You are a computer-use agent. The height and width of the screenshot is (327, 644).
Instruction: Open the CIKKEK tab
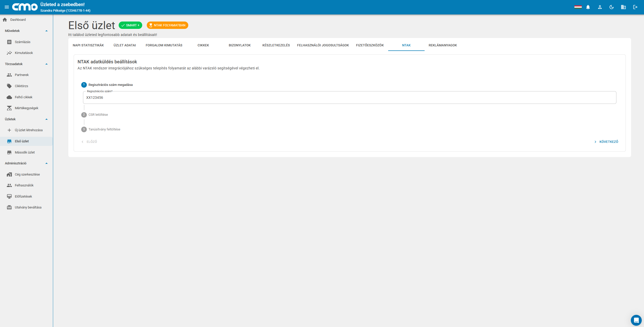click(203, 45)
